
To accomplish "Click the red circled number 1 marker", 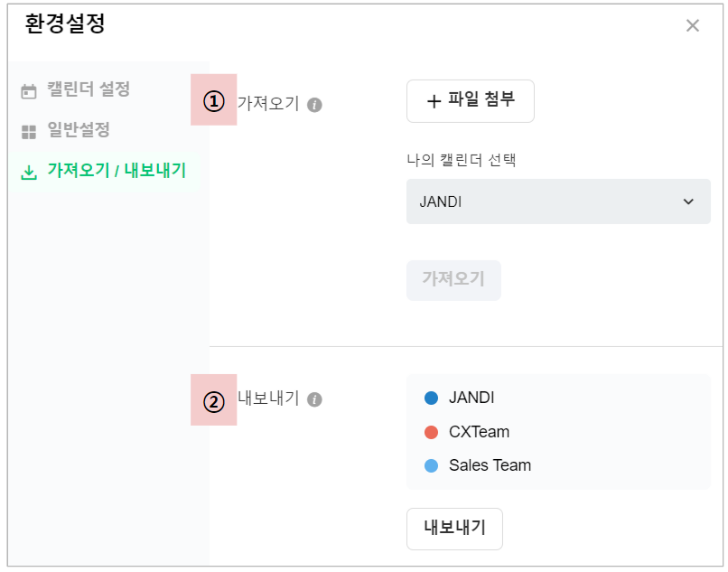I will pos(213,100).
